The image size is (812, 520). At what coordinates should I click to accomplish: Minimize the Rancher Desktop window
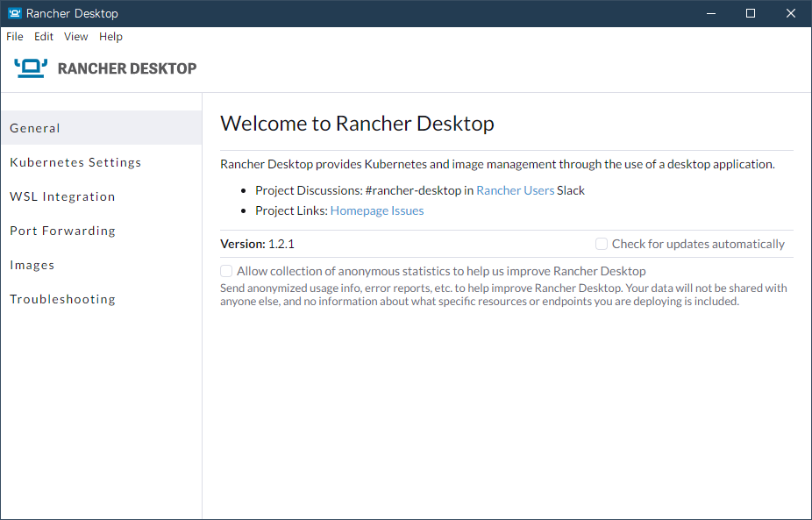pos(711,13)
